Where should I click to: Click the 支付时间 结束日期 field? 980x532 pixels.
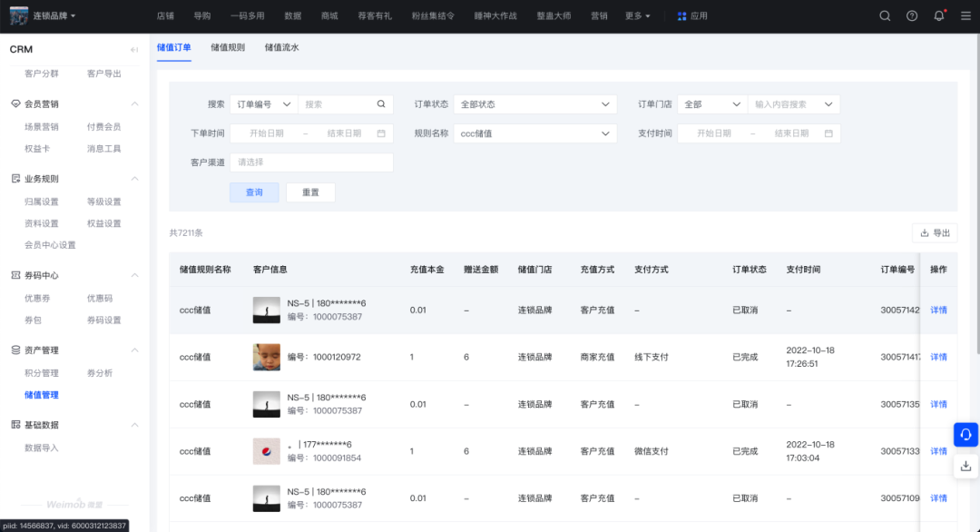click(791, 133)
